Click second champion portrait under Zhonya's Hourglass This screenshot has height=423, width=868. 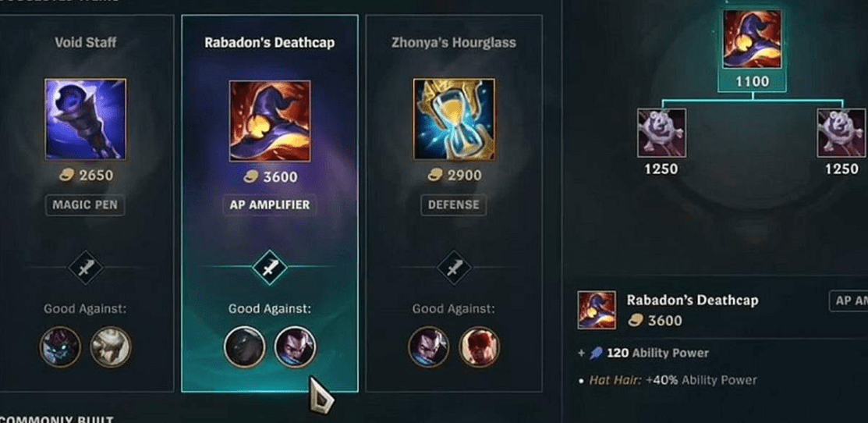480,347
